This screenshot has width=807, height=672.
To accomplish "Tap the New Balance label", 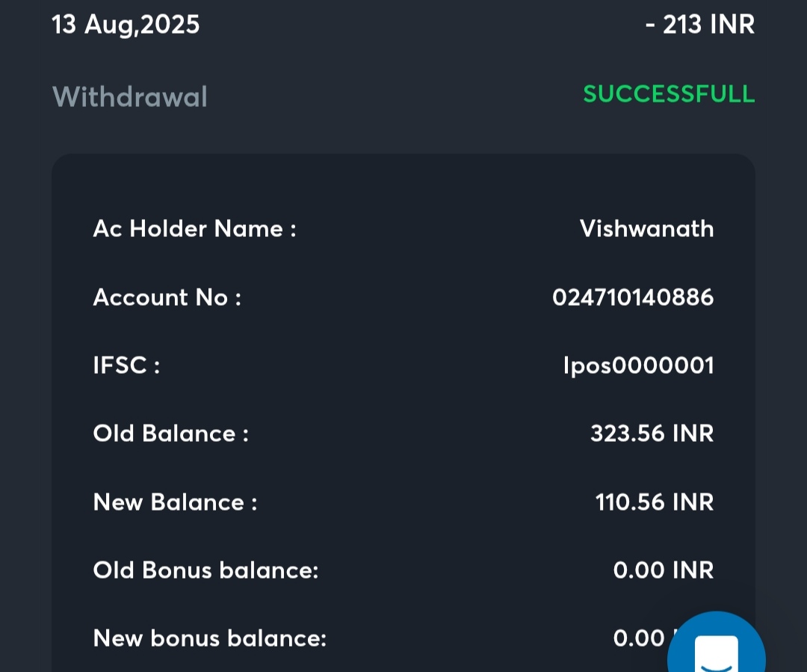I will point(175,502).
